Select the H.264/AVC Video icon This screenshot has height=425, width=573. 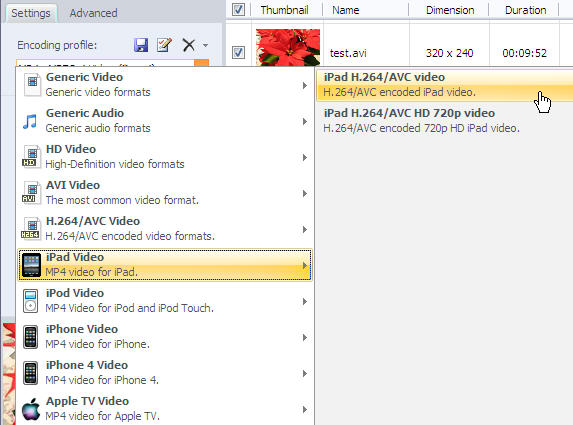point(31,229)
